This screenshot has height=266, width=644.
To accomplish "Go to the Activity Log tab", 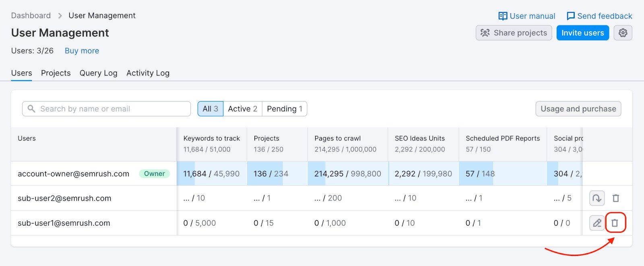I will click(x=148, y=73).
